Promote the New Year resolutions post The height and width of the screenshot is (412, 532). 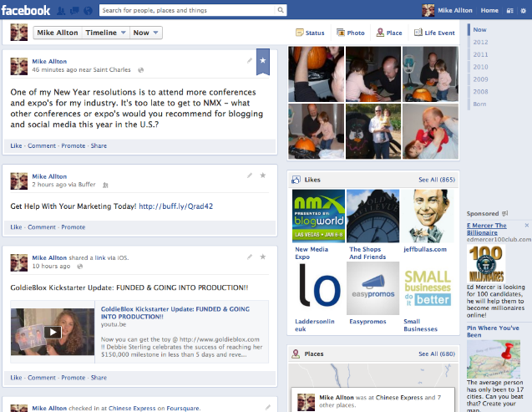tap(73, 145)
